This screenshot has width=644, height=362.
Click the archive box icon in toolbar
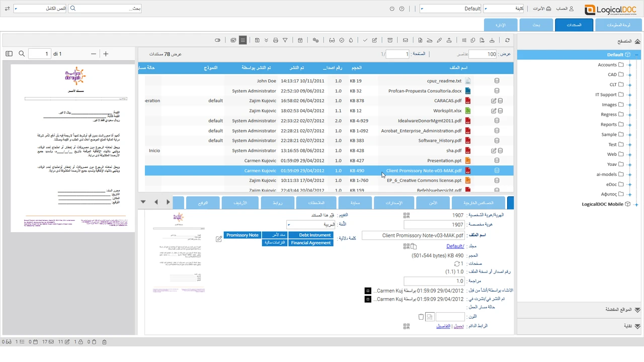pyautogui.click(x=390, y=40)
